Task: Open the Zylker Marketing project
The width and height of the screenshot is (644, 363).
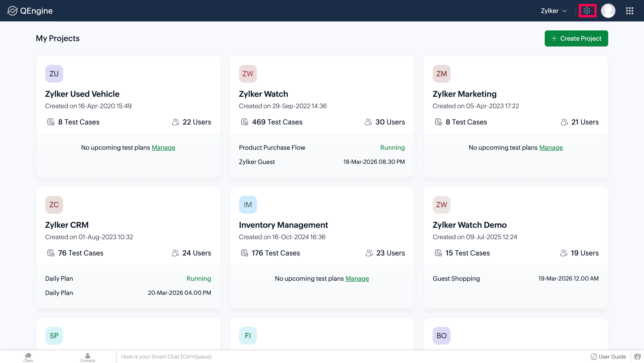Action: [464, 94]
